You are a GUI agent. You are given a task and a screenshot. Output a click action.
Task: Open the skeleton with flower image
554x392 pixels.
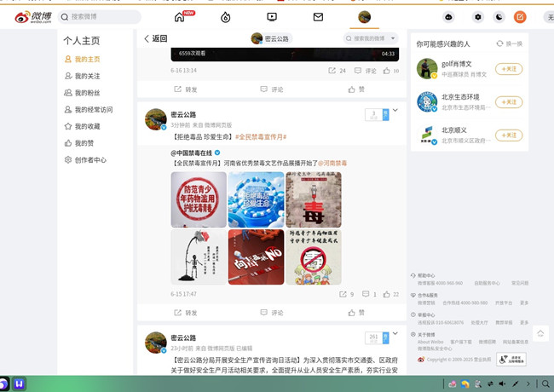click(x=199, y=257)
